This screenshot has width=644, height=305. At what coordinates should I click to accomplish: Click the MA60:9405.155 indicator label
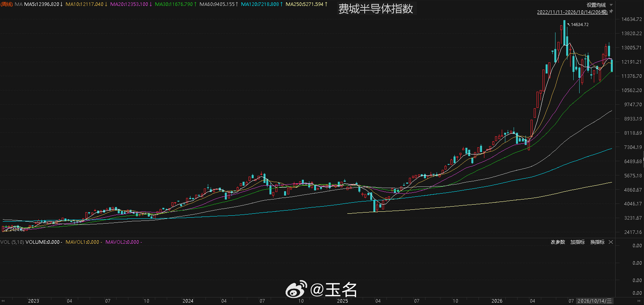coord(219,4)
